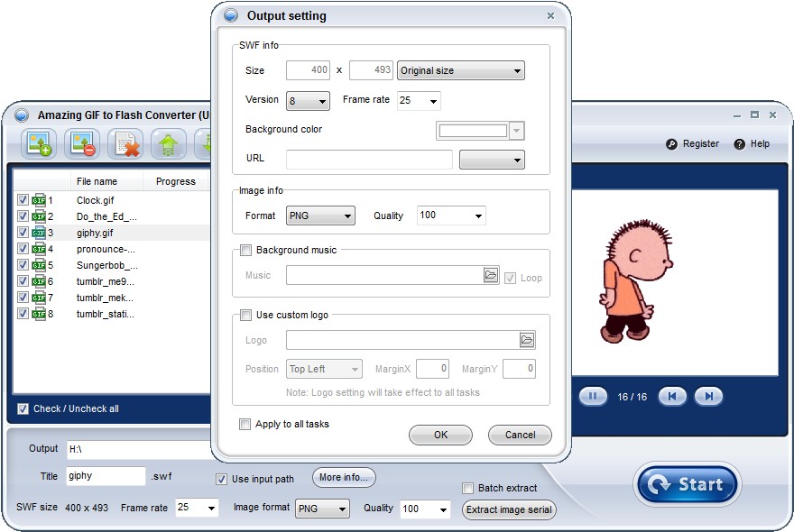Click the Progress column header
Screen dimensions: 794x532
coord(176,181)
